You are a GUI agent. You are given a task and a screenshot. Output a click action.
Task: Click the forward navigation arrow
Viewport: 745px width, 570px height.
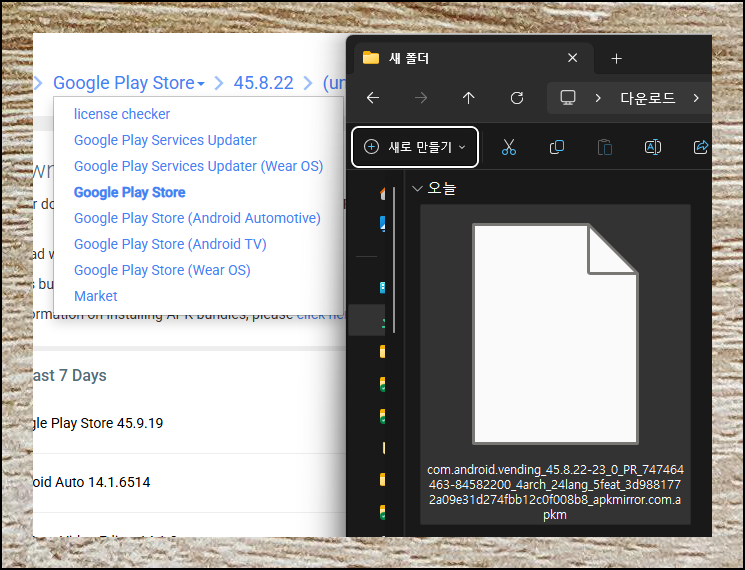coord(421,98)
